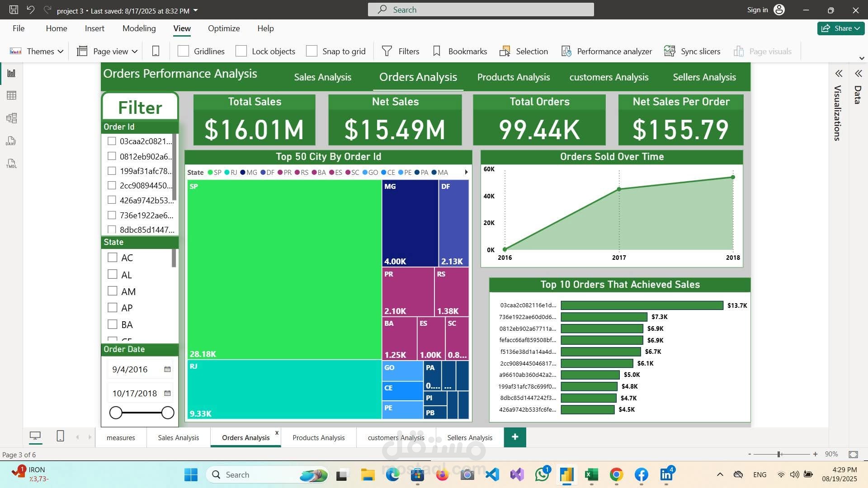Switch to Table view icon in sidebar
Image resolution: width=868 pixels, height=488 pixels.
coord(12,95)
